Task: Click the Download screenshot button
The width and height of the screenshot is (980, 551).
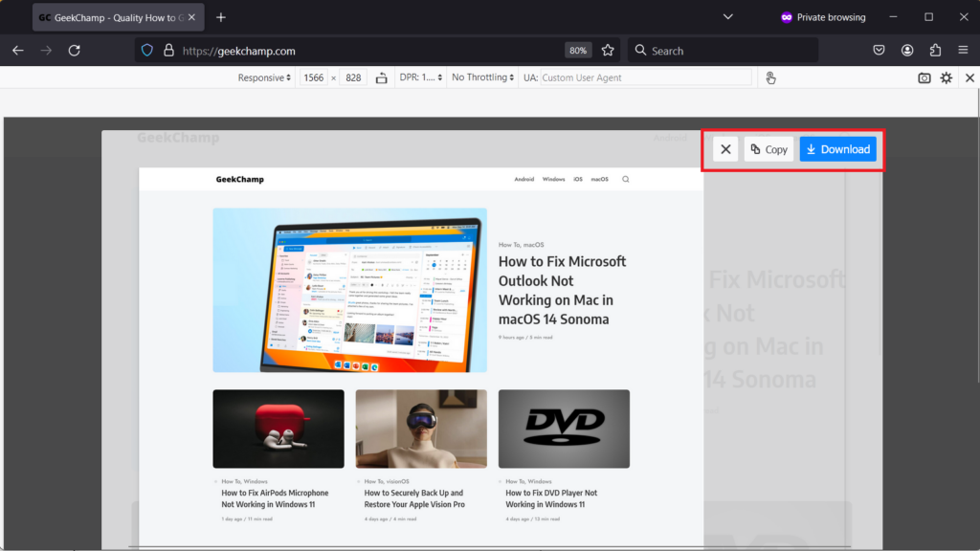Action: 837,149
